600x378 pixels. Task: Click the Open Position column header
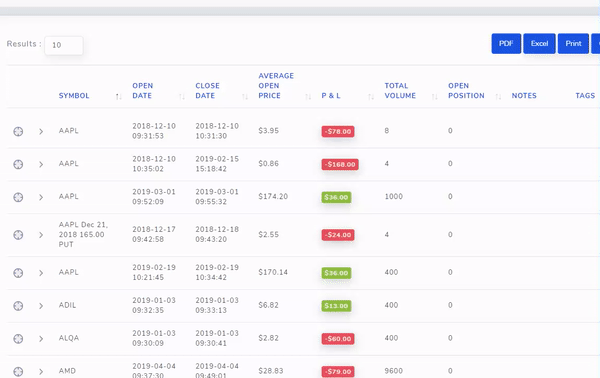(466, 91)
